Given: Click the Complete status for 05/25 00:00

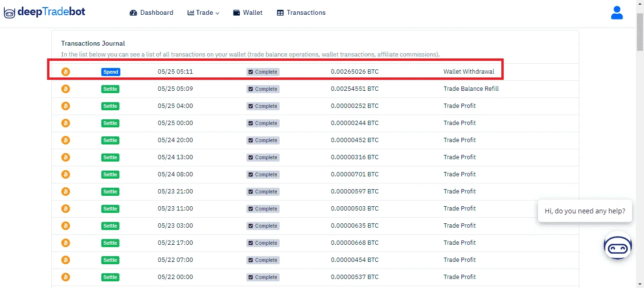Looking at the screenshot, I should (263, 124).
